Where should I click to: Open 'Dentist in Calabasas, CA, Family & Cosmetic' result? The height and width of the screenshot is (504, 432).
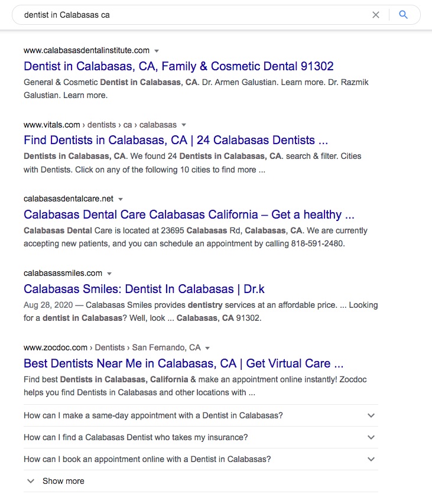pos(178,66)
